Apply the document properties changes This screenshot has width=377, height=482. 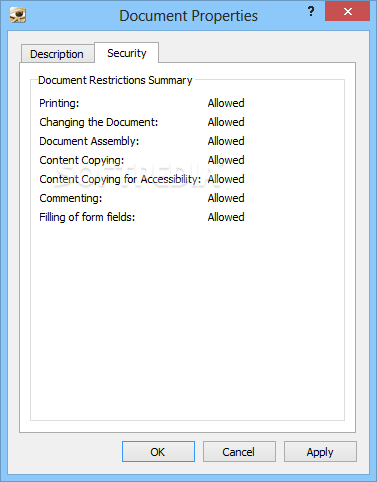click(x=320, y=452)
